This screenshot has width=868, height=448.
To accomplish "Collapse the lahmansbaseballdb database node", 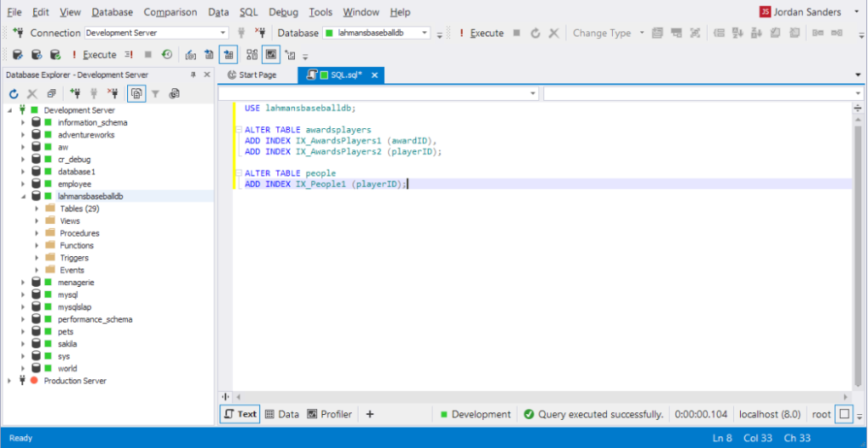I will [24, 196].
